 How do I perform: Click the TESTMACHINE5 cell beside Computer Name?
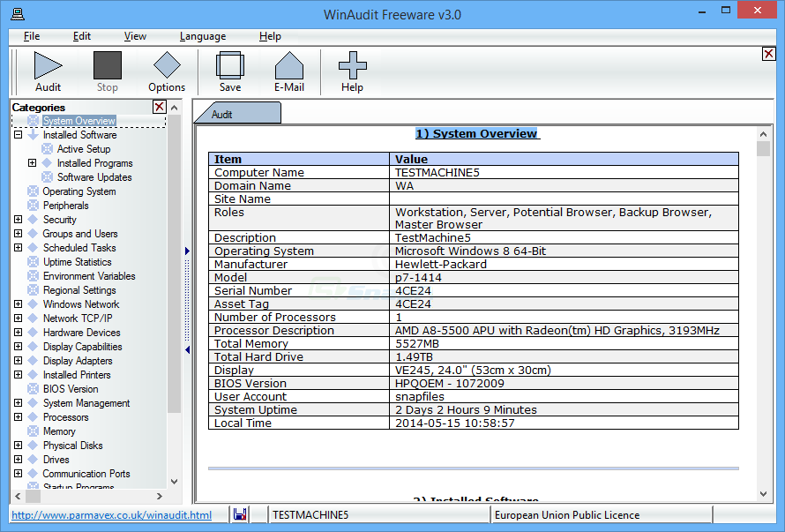[564, 172]
